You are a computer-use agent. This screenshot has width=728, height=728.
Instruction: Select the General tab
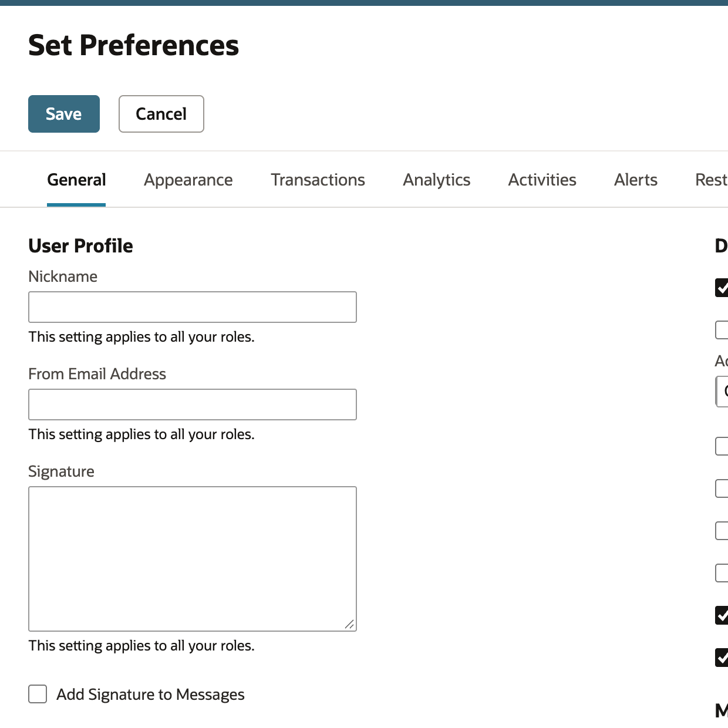(x=76, y=180)
